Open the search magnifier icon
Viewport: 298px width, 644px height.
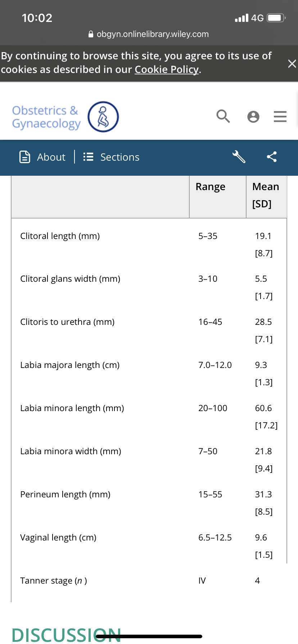point(223,116)
